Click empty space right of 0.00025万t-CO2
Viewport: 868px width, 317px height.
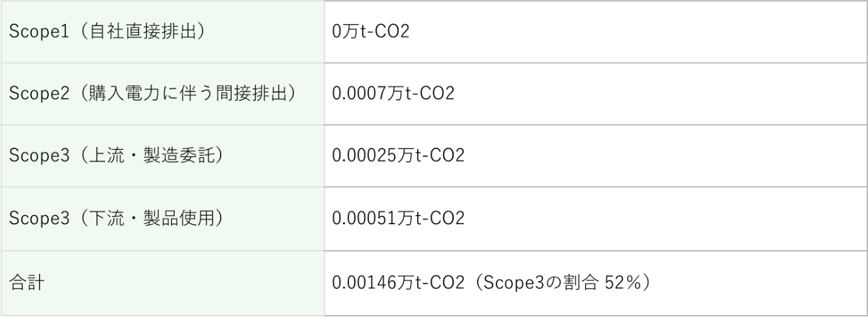click(x=653, y=156)
